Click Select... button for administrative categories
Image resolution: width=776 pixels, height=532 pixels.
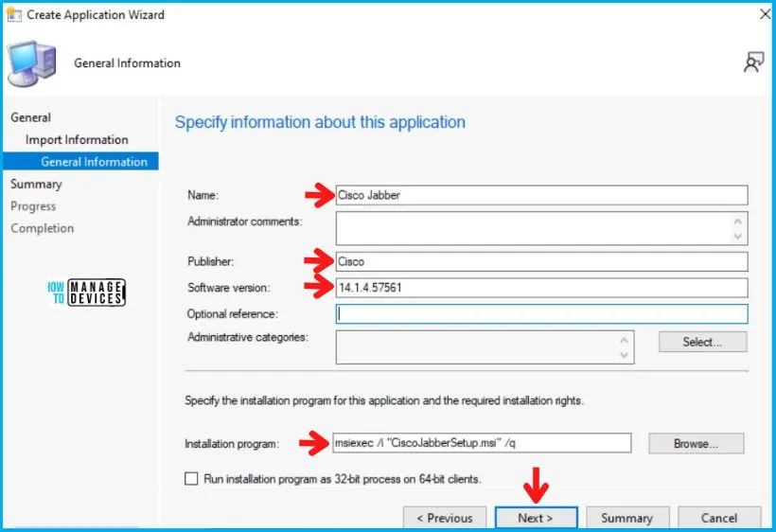(x=702, y=342)
